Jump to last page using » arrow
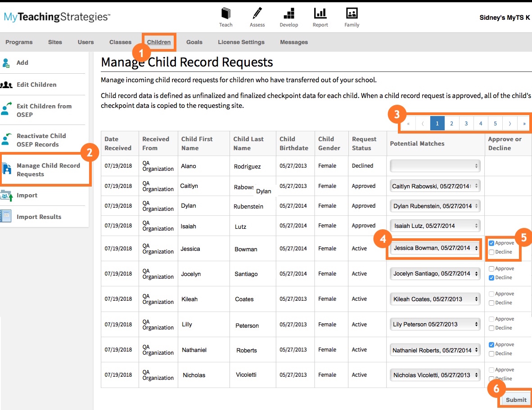The width and height of the screenshot is (532, 410). click(x=524, y=123)
